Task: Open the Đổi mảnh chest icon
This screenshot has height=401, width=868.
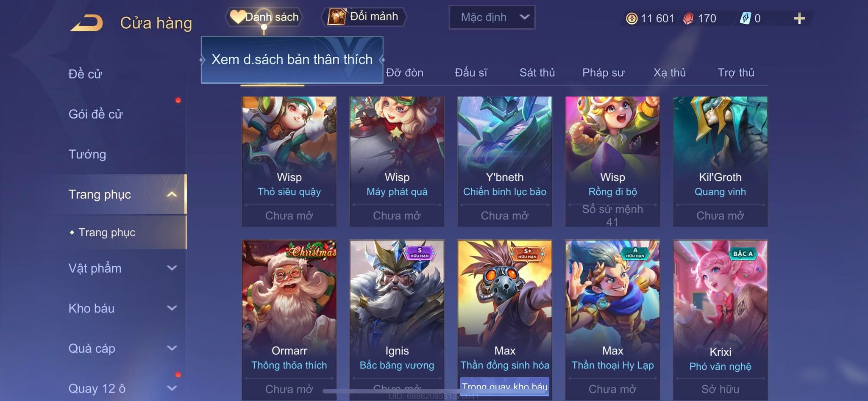Action: (x=337, y=17)
